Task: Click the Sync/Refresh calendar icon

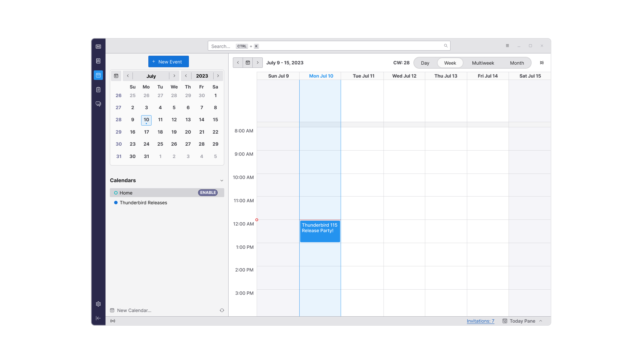Action: 222,310
